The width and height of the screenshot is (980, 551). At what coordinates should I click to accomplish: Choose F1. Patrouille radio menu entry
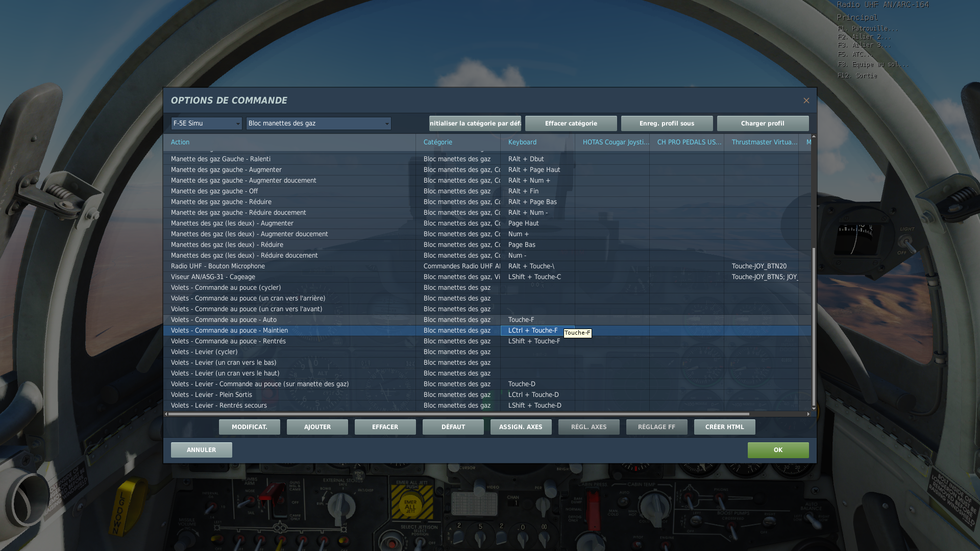(x=868, y=29)
